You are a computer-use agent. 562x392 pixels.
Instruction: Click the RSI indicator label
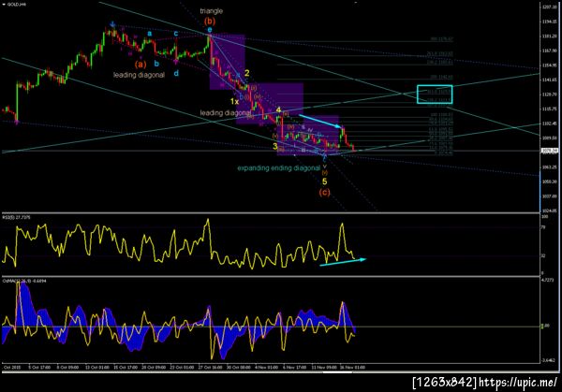(17, 217)
